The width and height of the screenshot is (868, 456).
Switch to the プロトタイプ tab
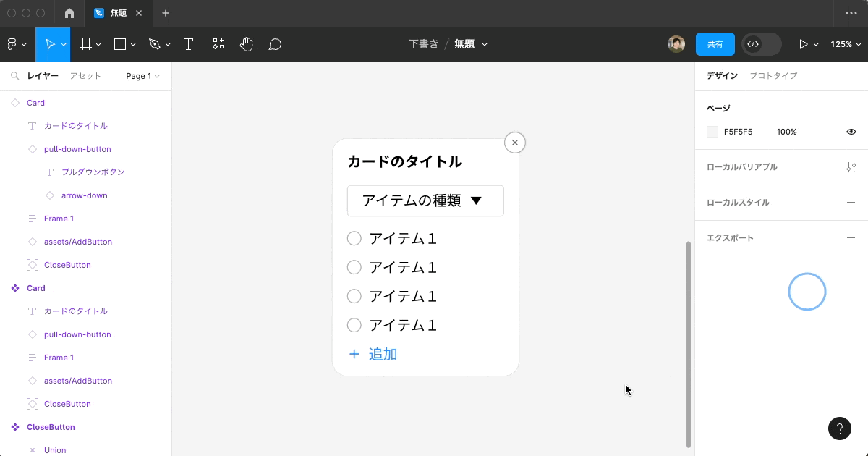coord(773,76)
